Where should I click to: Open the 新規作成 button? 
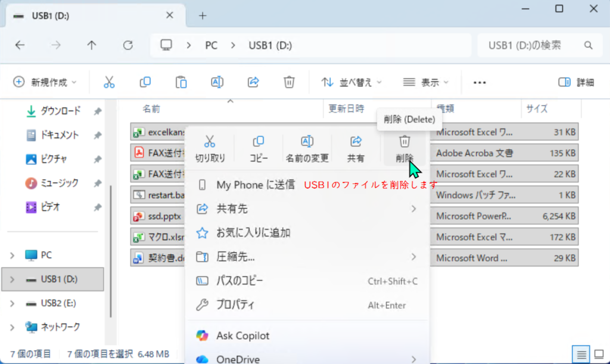[45, 82]
